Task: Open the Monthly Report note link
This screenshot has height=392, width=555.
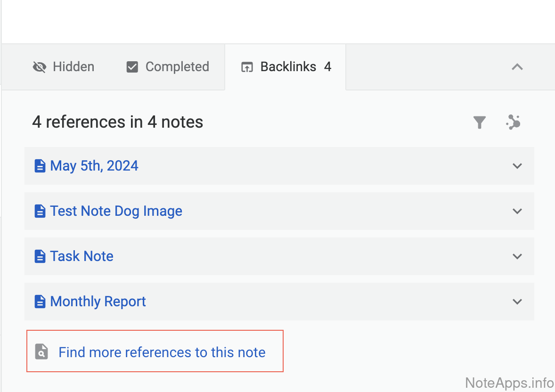Action: [x=98, y=302]
